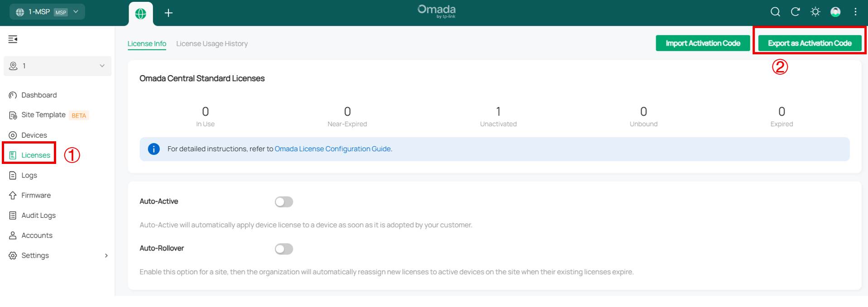Click the Licenses sidebar icon
The width and height of the screenshot is (868, 307).
(x=13, y=155)
